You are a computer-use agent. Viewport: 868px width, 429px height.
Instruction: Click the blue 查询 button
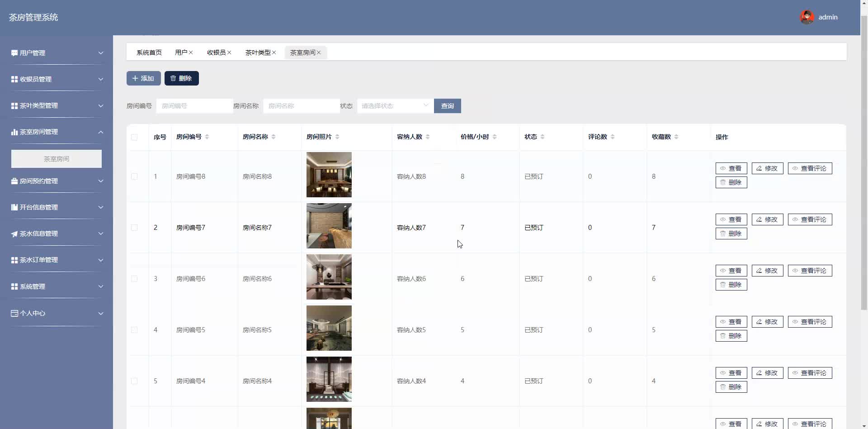pyautogui.click(x=448, y=106)
